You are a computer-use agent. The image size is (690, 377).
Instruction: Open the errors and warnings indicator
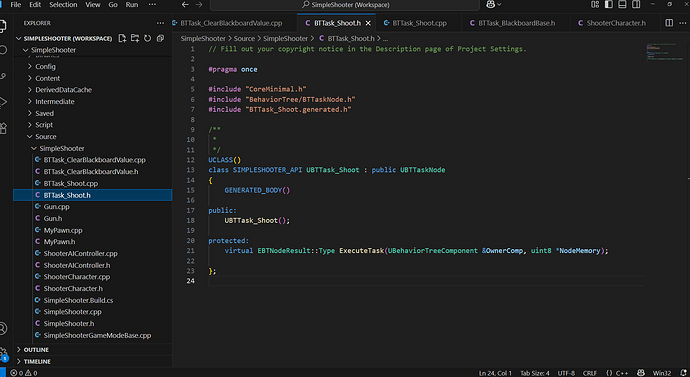pyautogui.click(x=24, y=373)
